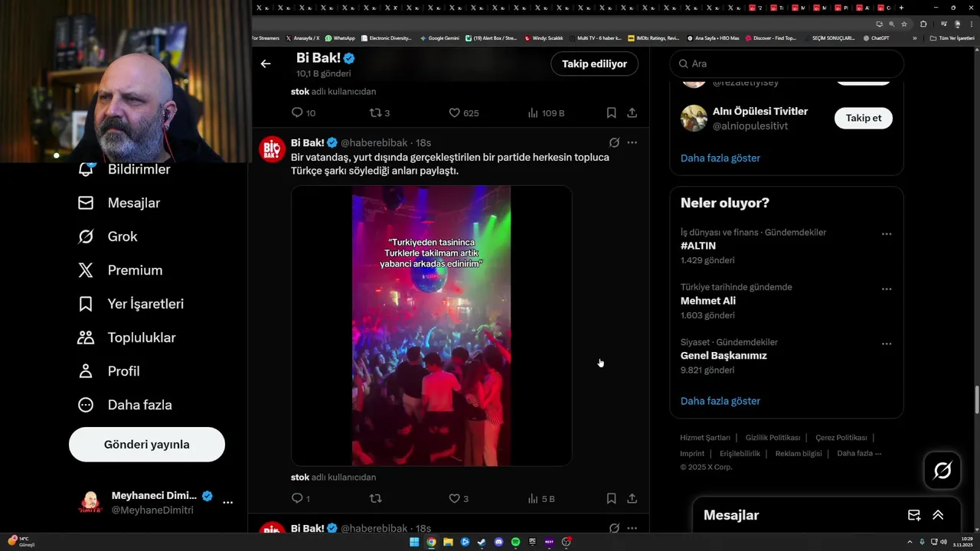Expand the Daha fazla sidebar menu
The height and width of the screenshot is (551, 980).
(x=125, y=405)
